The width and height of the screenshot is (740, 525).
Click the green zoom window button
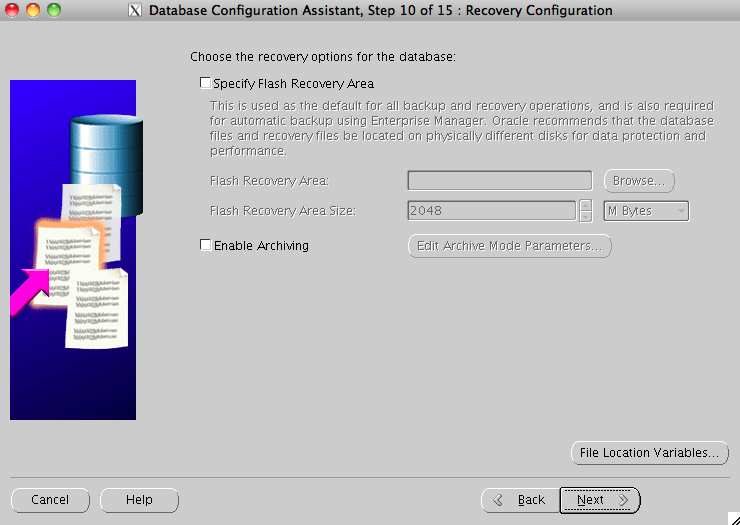point(53,10)
